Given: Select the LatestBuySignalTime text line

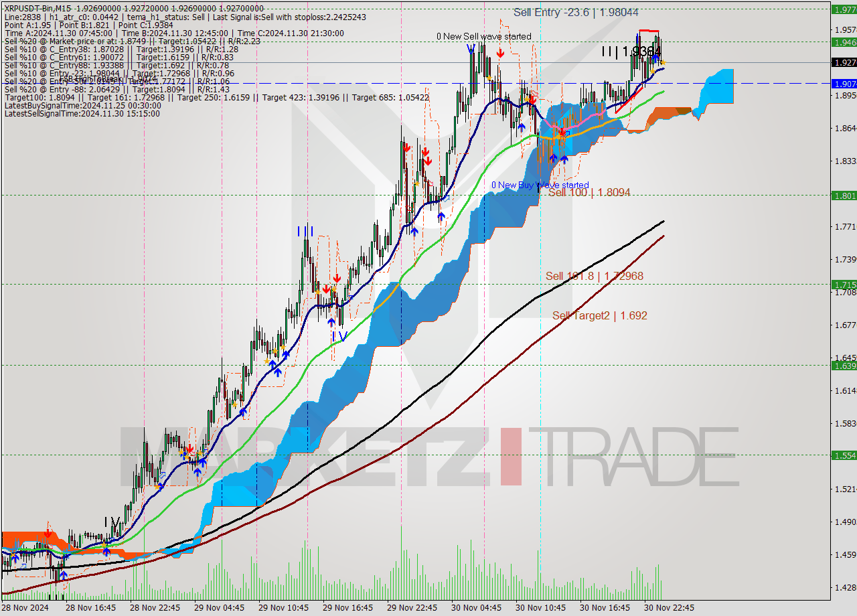Looking at the screenshot, I should click(82, 105).
